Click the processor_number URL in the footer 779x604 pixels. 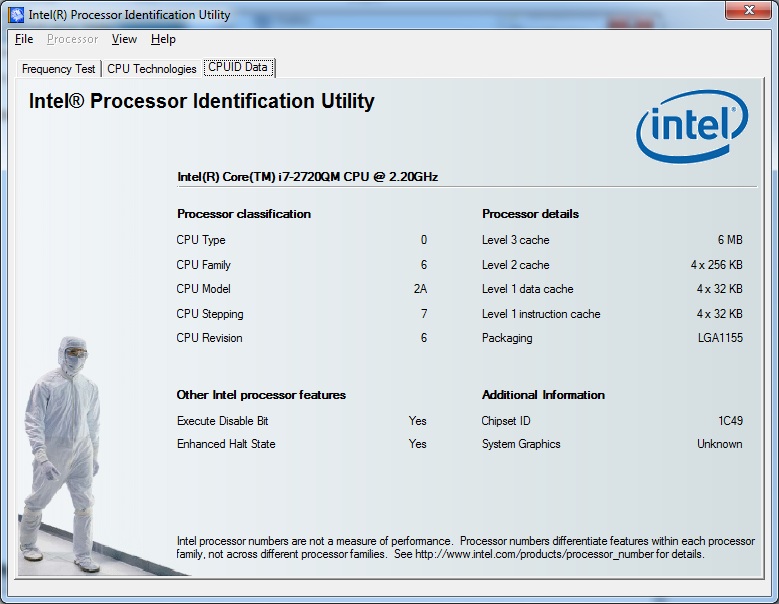coord(534,554)
